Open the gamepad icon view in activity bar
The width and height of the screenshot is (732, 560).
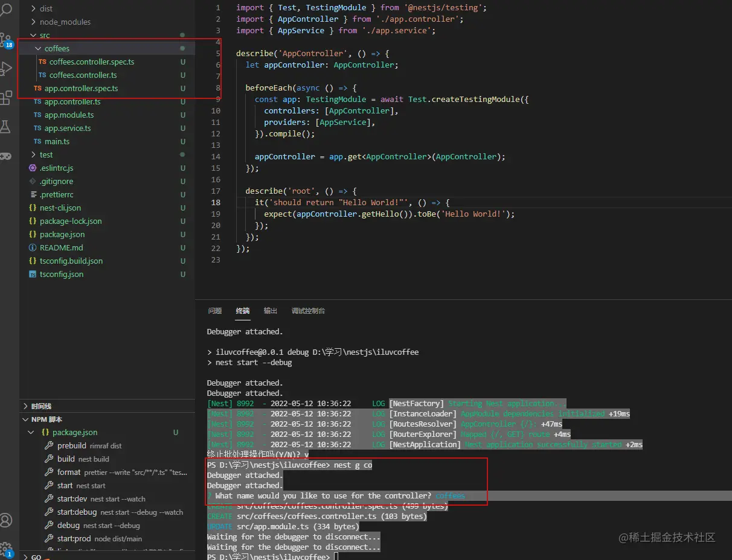tap(5, 156)
